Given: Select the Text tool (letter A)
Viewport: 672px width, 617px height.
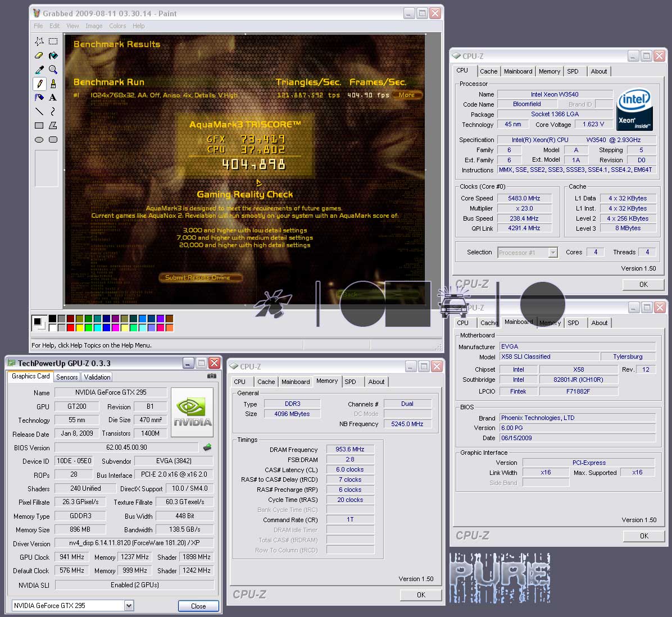Looking at the screenshot, I should coord(53,98).
